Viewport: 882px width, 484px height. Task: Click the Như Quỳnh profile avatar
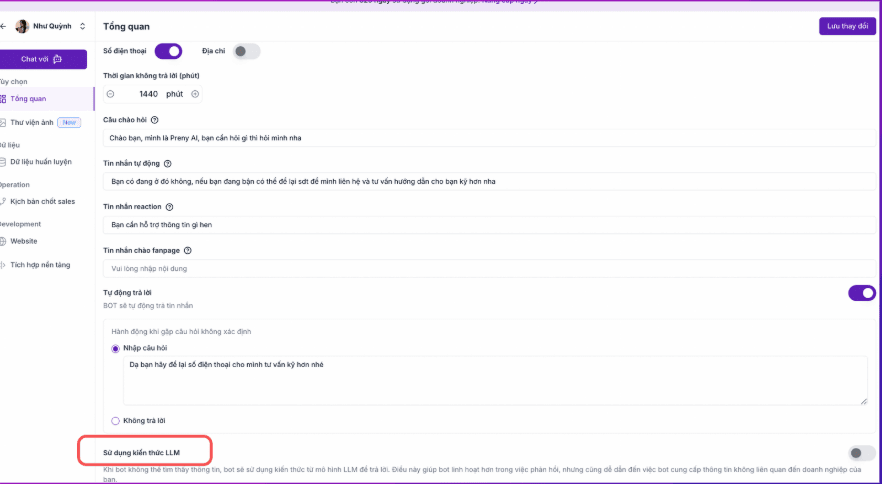click(22, 26)
